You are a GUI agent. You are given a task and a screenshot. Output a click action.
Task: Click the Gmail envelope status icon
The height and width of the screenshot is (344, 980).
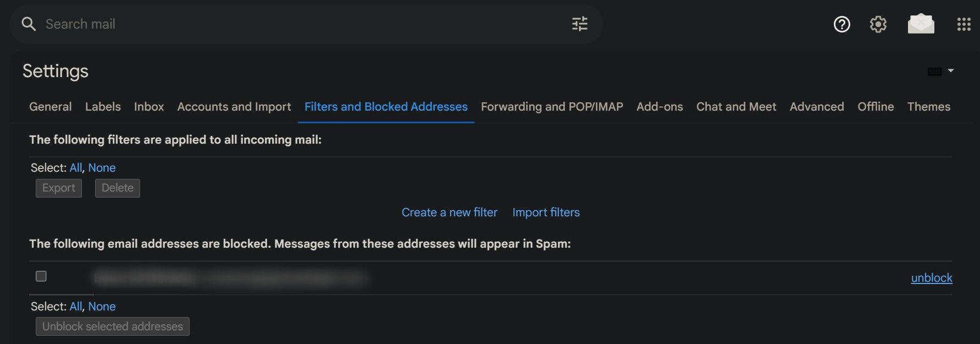[x=921, y=24]
